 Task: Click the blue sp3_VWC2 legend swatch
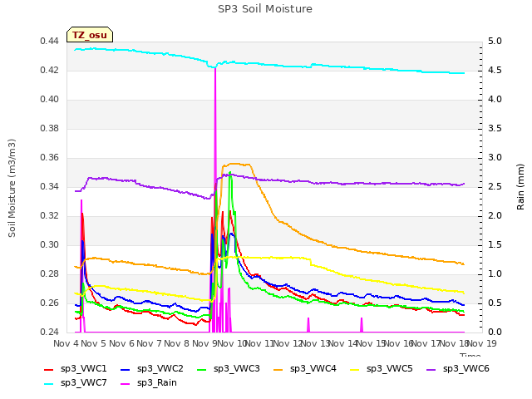[126, 369]
